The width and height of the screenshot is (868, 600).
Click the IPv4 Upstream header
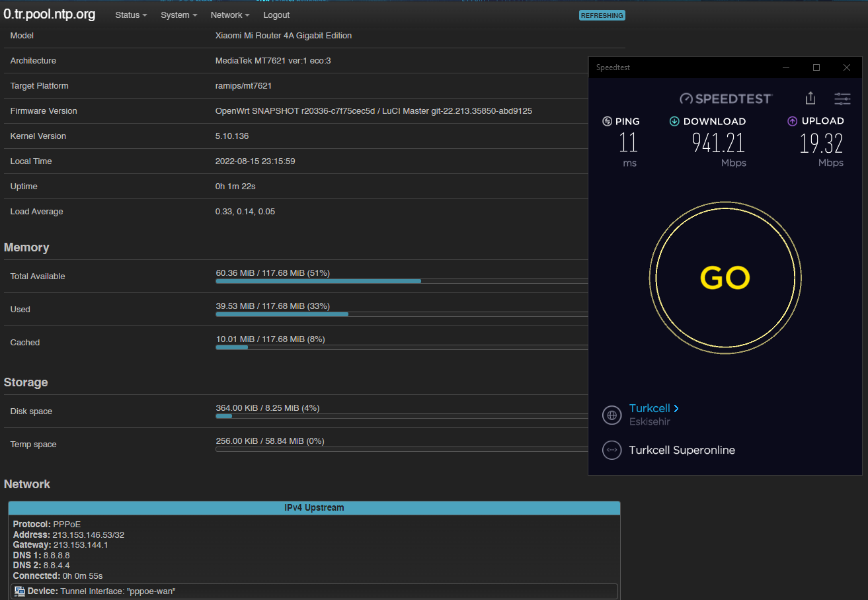(314, 508)
